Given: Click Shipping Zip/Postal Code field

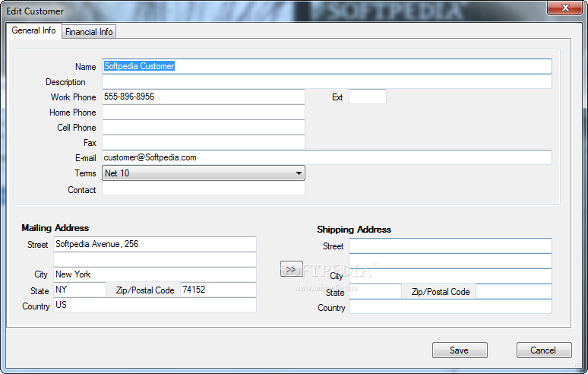Looking at the screenshot, I should tap(514, 291).
